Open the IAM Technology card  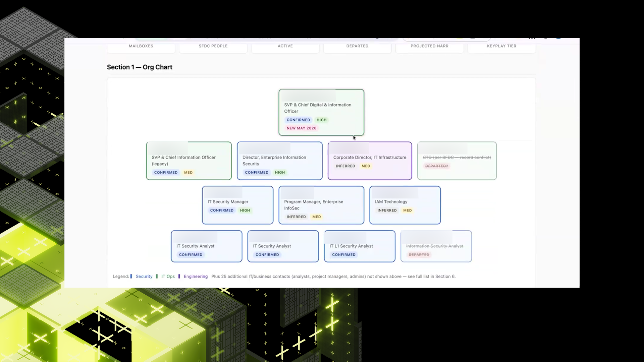tap(405, 205)
